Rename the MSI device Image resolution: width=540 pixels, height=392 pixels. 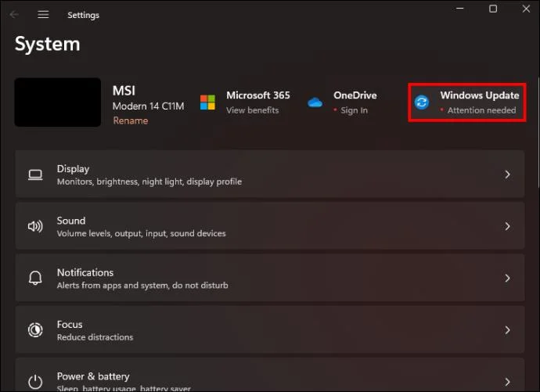click(x=131, y=120)
